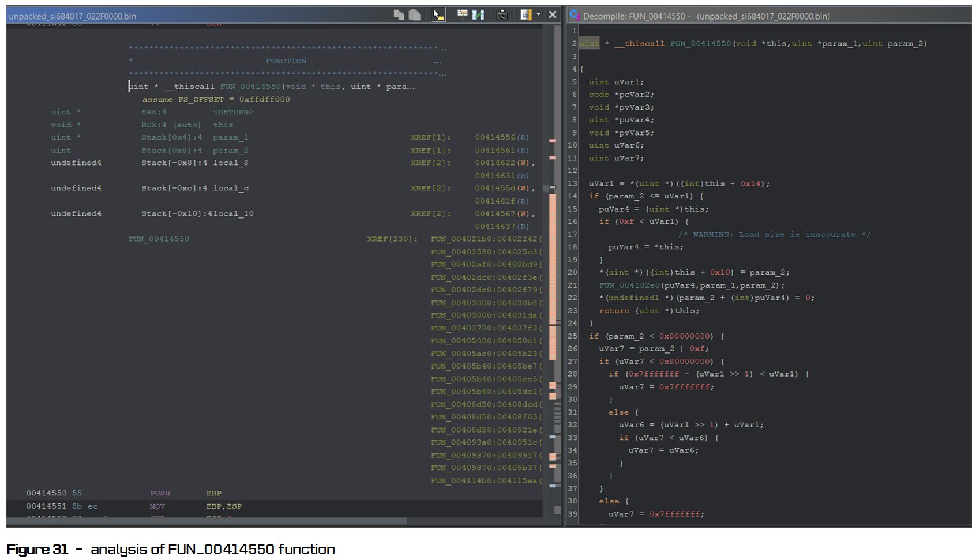Viewport: 976px width, 560px height.
Task: Follow xref FUN_00403780:004037f3
Action: pyautogui.click(x=486, y=328)
